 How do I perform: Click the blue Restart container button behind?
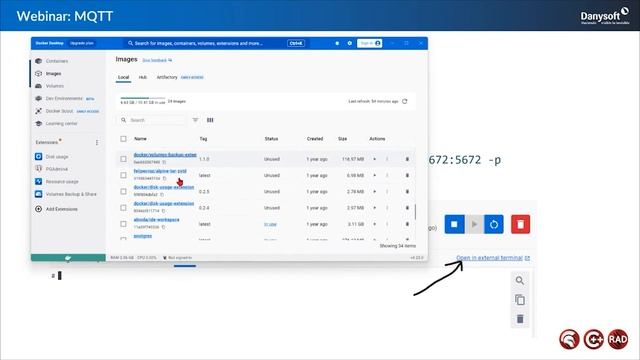pos(494,224)
